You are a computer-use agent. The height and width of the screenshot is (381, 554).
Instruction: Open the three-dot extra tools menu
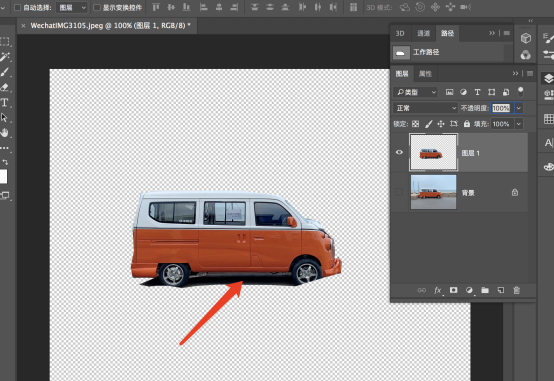tap(5, 148)
